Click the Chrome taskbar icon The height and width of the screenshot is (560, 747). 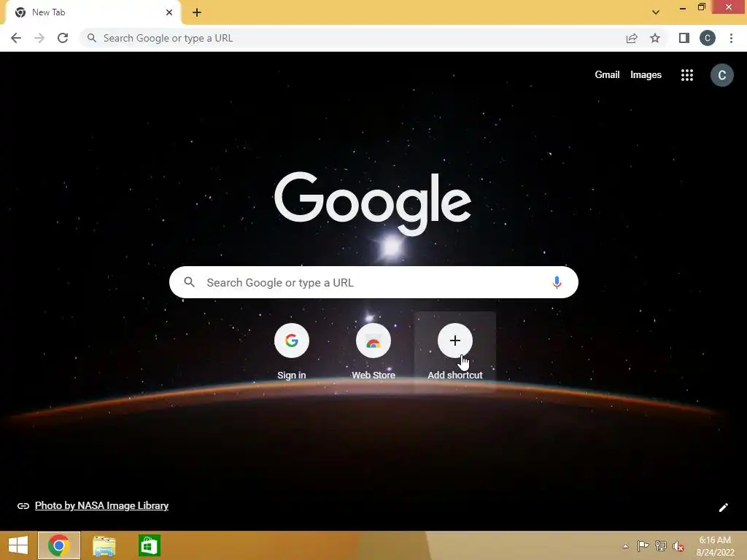[x=58, y=545]
